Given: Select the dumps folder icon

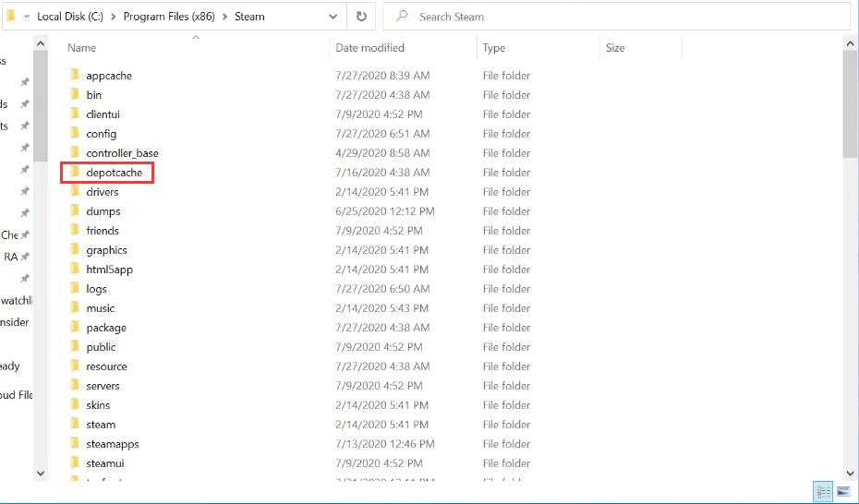Looking at the screenshot, I should click(x=75, y=210).
